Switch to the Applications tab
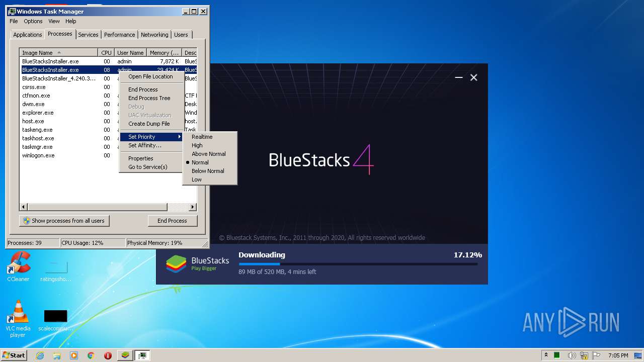 coord(27,35)
